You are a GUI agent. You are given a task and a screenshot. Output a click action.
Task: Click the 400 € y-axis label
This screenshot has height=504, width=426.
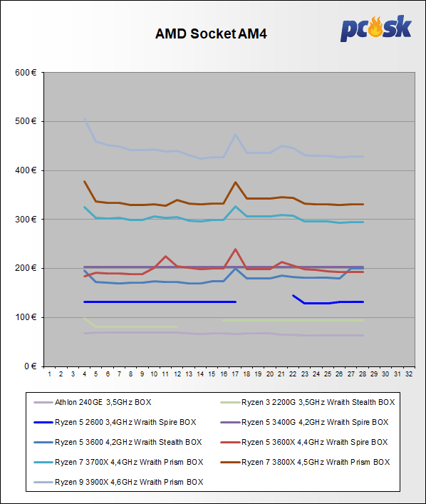click(26, 170)
